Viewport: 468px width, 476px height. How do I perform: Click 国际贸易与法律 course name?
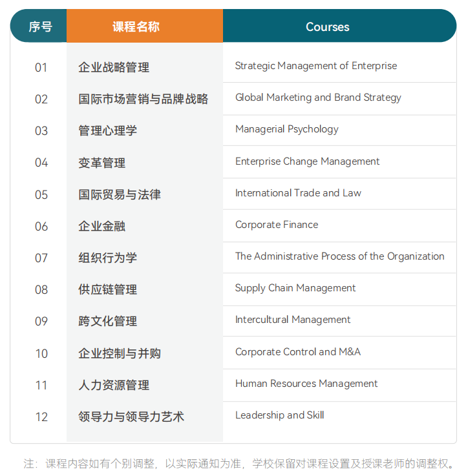point(120,194)
